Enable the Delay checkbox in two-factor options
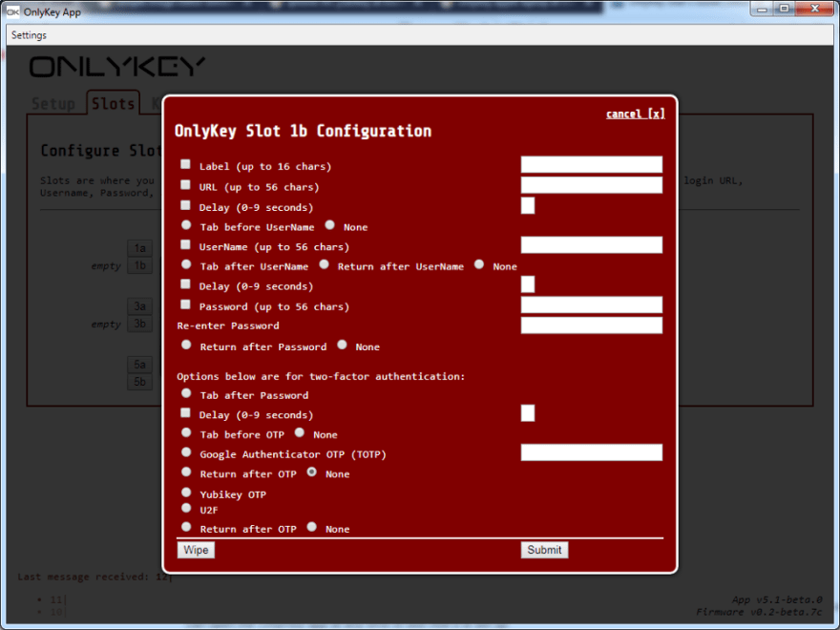Viewport: 840px width, 630px height. click(185, 412)
